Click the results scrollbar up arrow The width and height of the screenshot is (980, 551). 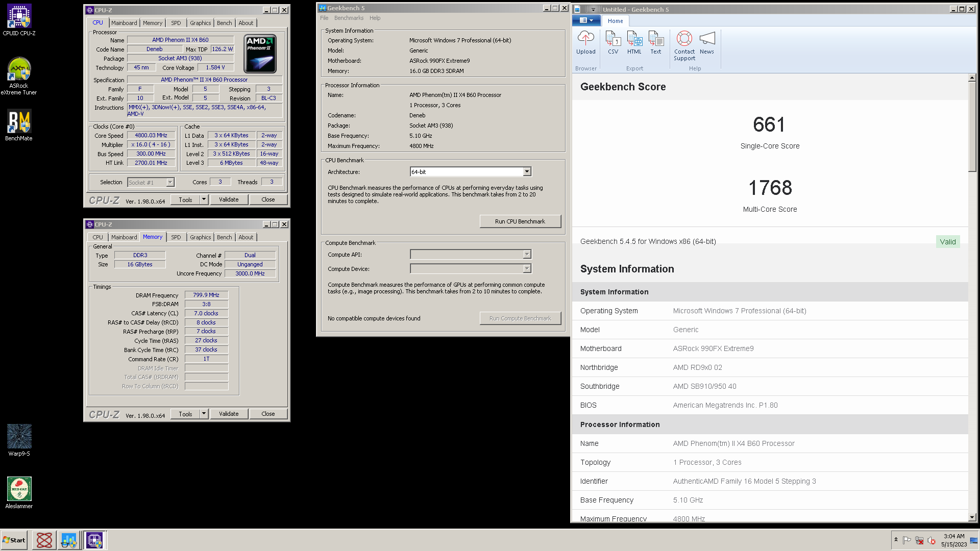coord(972,78)
